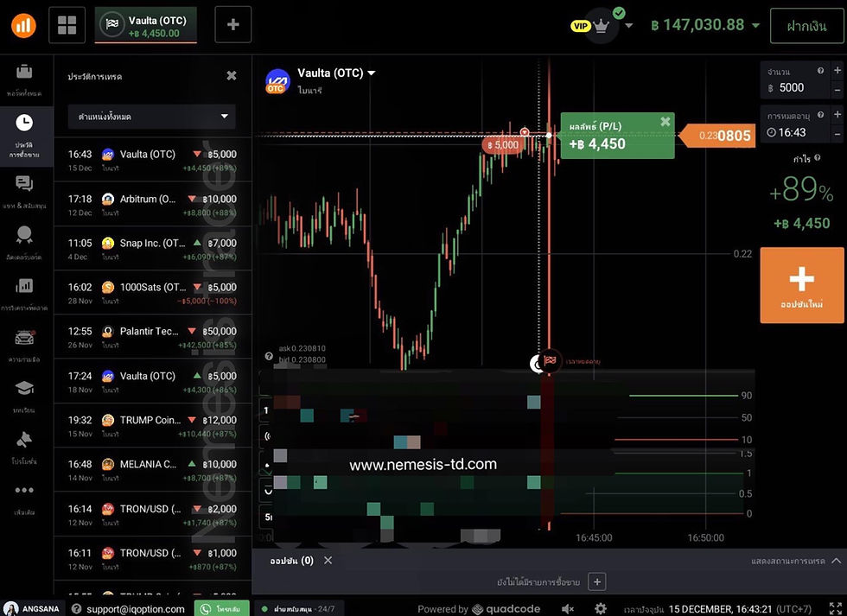Toggle fullscreen icon at bottom right
This screenshot has width=847, height=616.
pyautogui.click(x=835, y=608)
